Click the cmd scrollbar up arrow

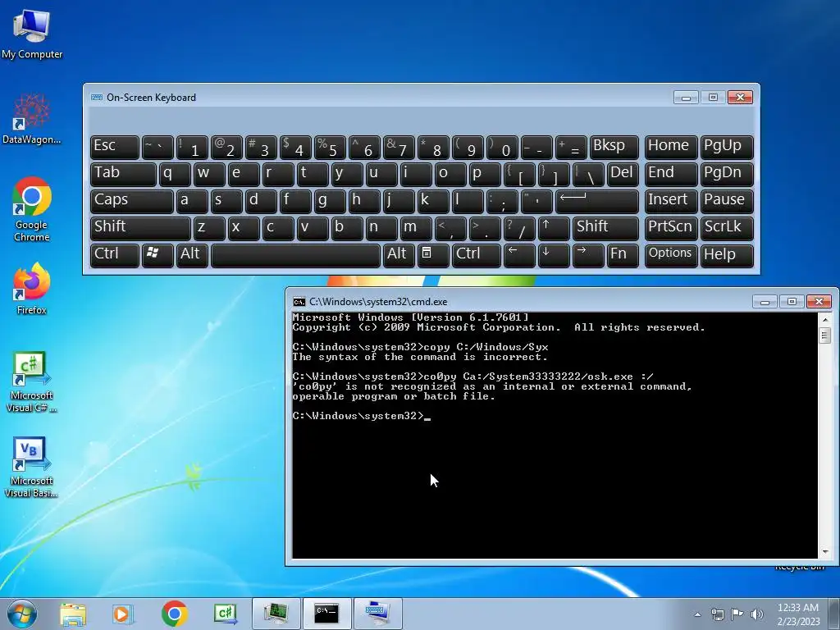(825, 319)
